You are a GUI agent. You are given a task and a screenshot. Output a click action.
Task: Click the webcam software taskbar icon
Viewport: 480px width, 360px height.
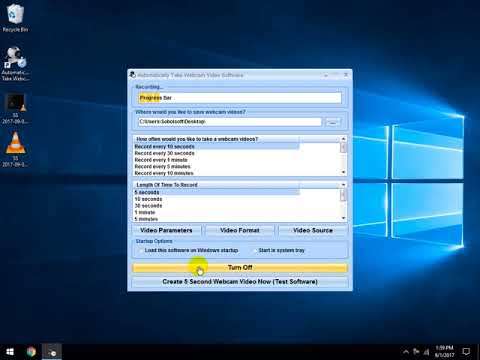(x=52, y=352)
